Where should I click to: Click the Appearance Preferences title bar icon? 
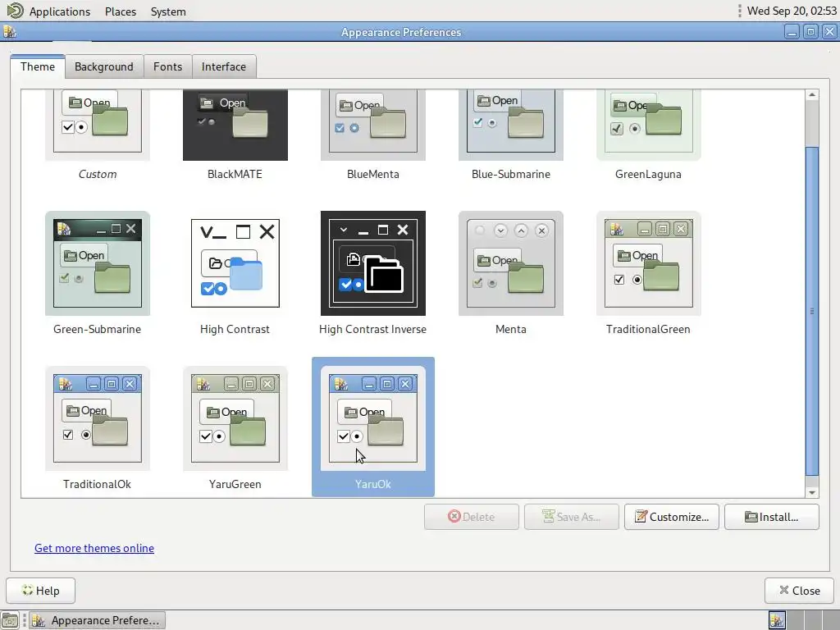click(10, 32)
